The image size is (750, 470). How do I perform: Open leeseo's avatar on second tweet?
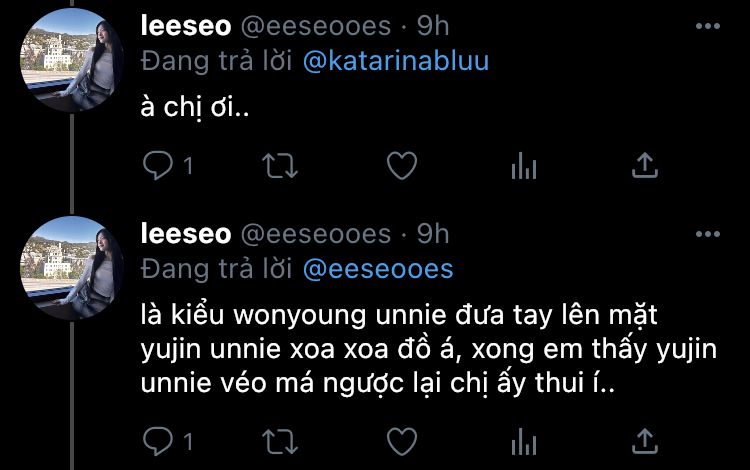(72, 268)
